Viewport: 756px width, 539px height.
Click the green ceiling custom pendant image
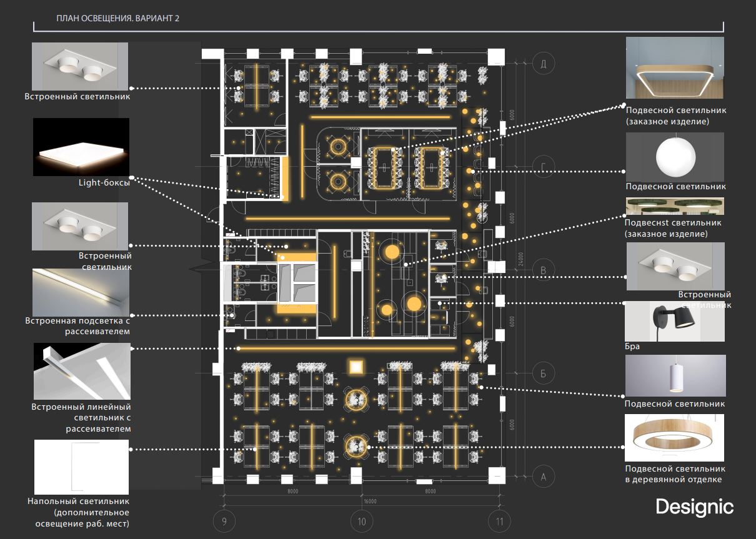tap(675, 207)
